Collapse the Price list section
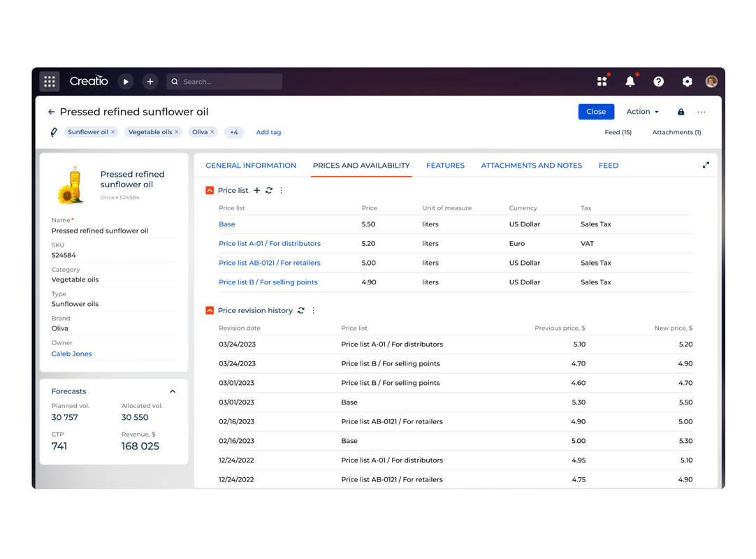 208,190
